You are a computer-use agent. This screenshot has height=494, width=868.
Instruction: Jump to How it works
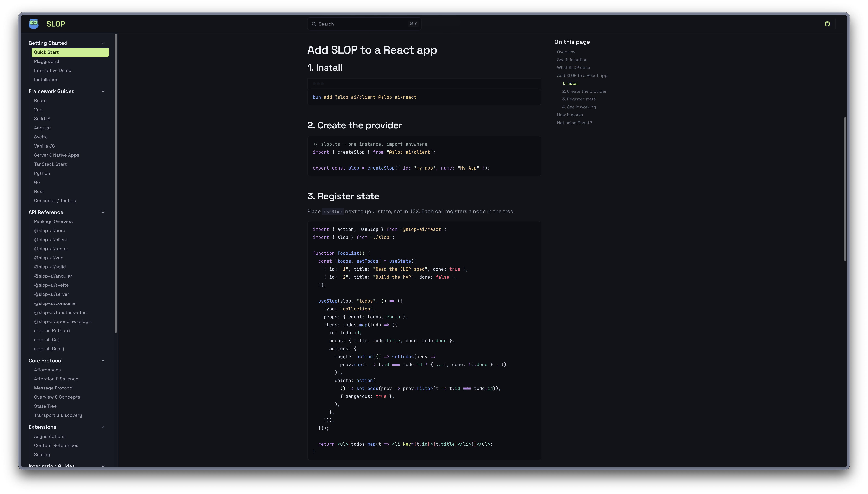[570, 115]
